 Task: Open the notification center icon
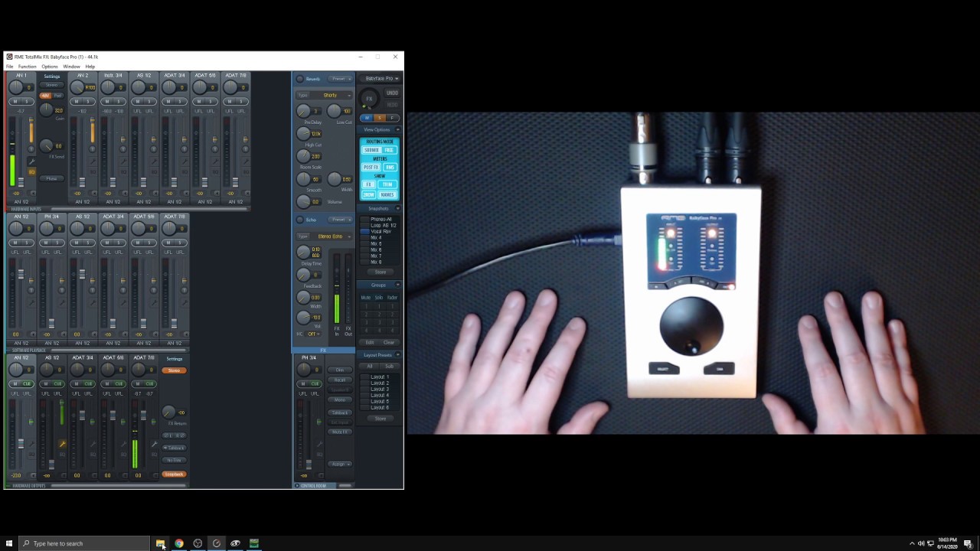[x=969, y=543]
